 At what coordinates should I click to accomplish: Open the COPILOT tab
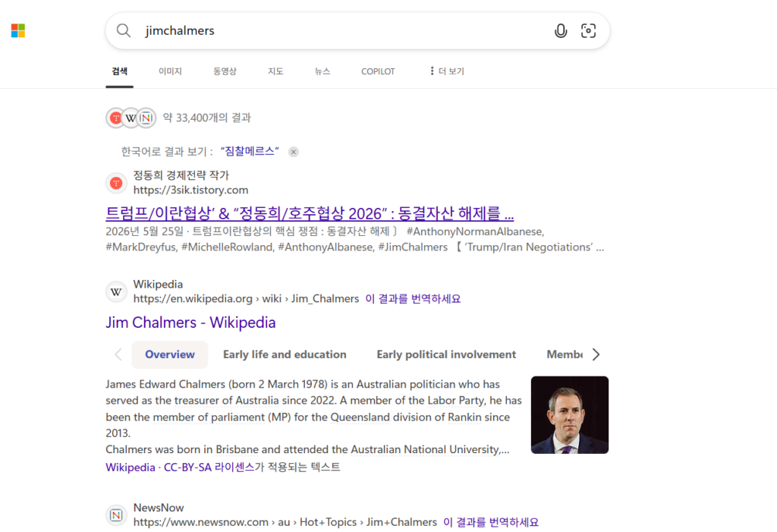point(378,71)
